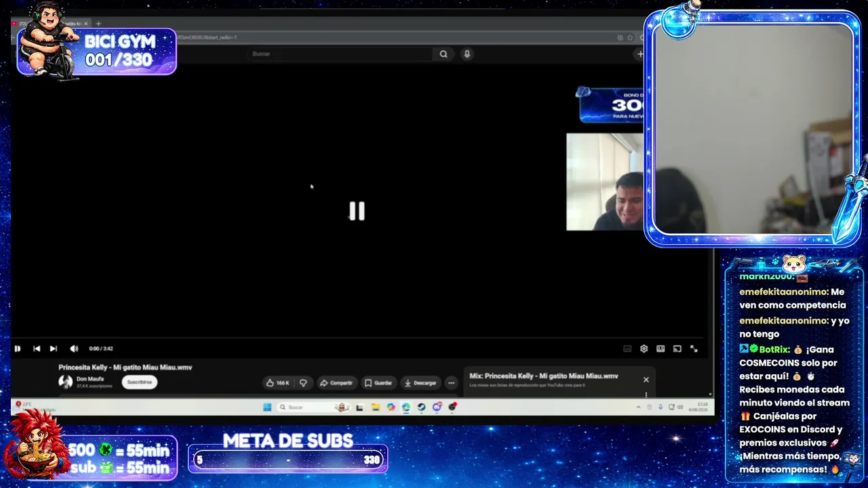Click the video title Princesita Kelly - Mi gatito
Image resolution: width=868 pixels, height=488 pixels.
(x=125, y=367)
